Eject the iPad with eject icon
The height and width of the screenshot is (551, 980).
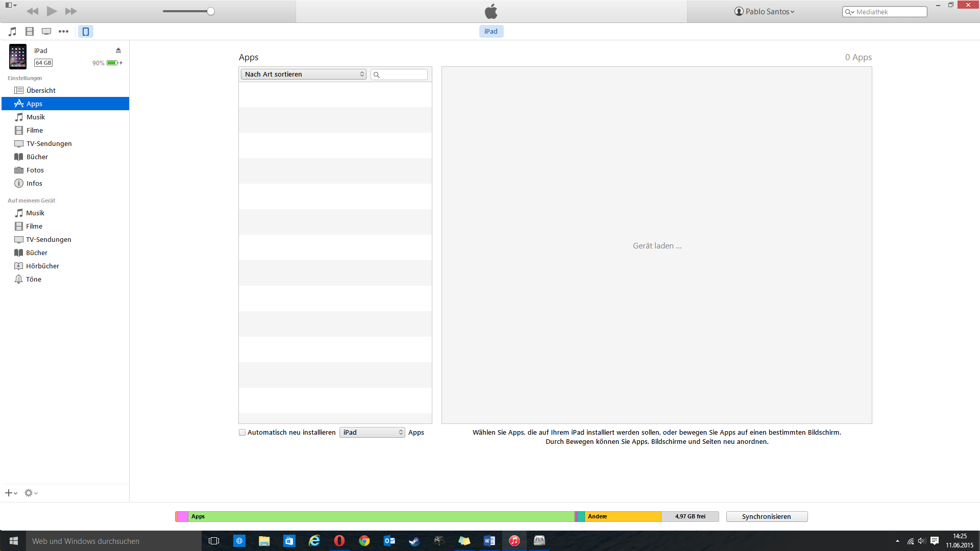coord(118,50)
